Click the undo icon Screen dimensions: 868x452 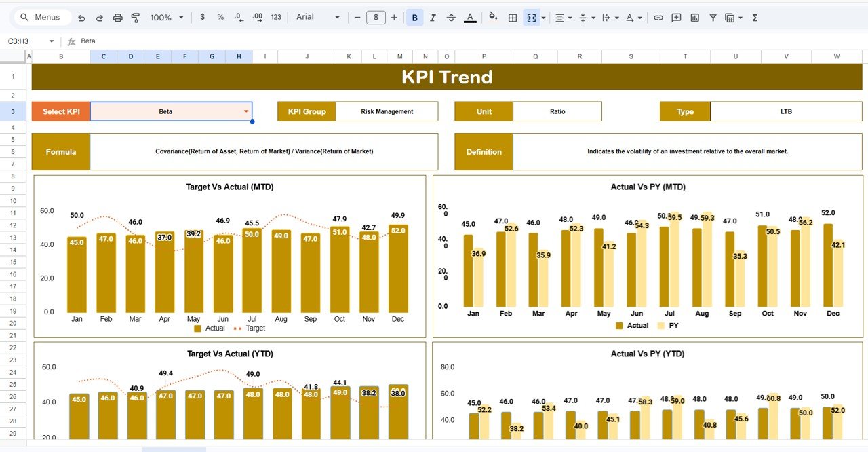(81, 17)
